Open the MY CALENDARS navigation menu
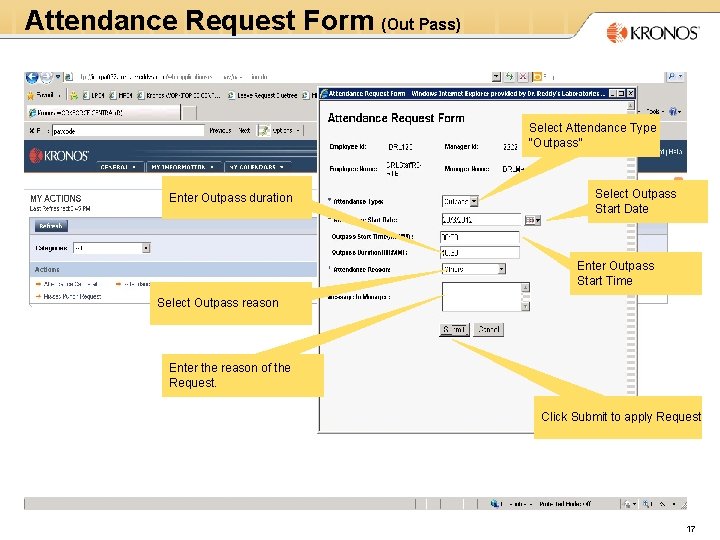720x540 pixels. tap(257, 167)
